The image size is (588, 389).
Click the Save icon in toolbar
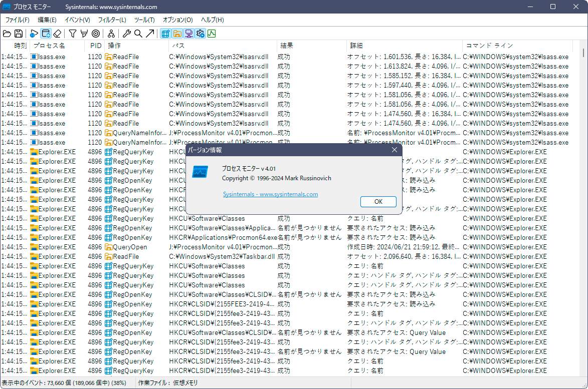tap(19, 34)
